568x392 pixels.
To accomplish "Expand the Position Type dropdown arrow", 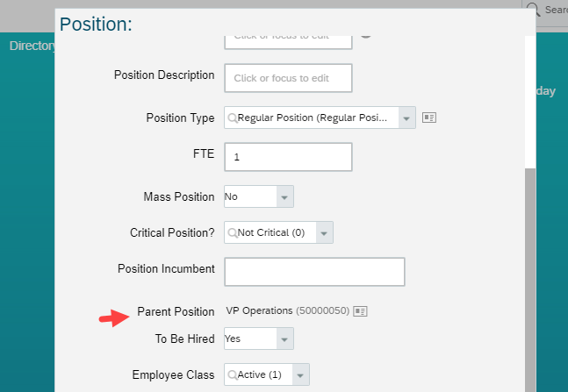I will (406, 118).
